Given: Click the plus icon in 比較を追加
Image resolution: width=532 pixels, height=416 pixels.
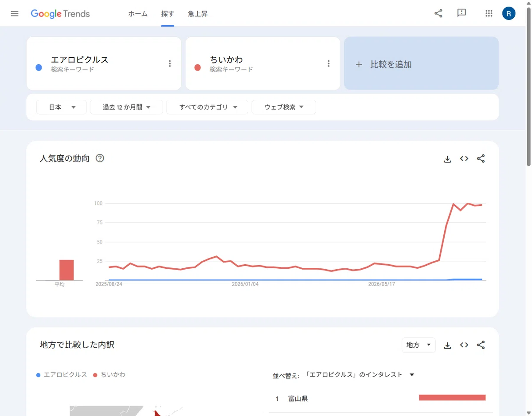Looking at the screenshot, I should pos(359,64).
